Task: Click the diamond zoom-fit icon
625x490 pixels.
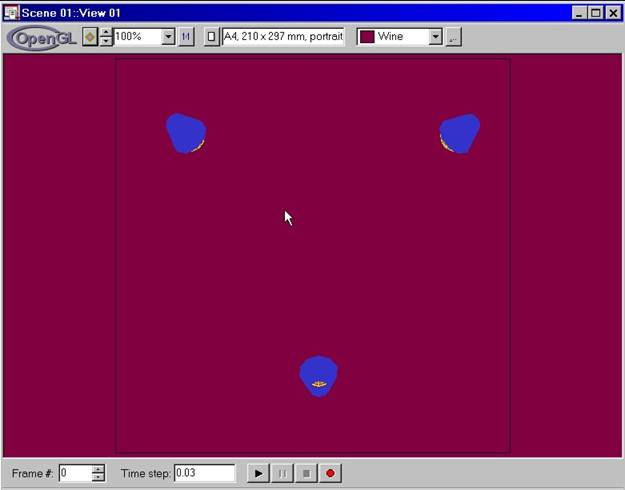Action: (x=90, y=37)
